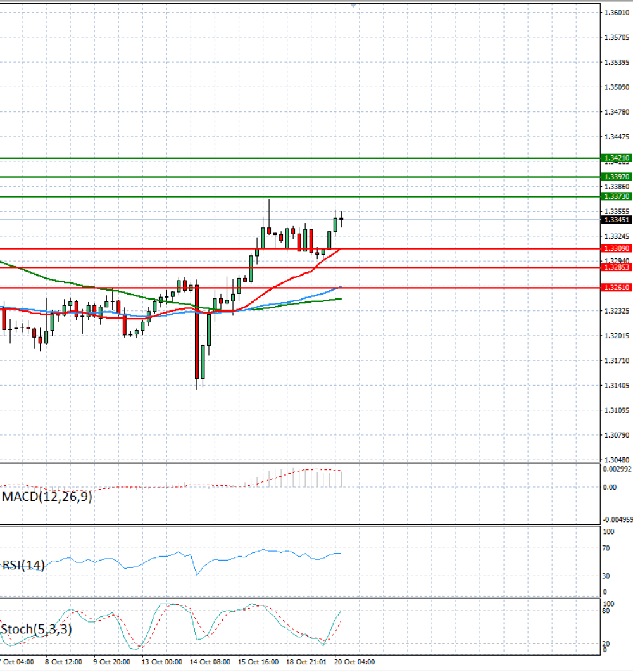The width and height of the screenshot is (633, 672).
Task: Click the chart shift triangle marker at top
Action: click(x=353, y=5)
